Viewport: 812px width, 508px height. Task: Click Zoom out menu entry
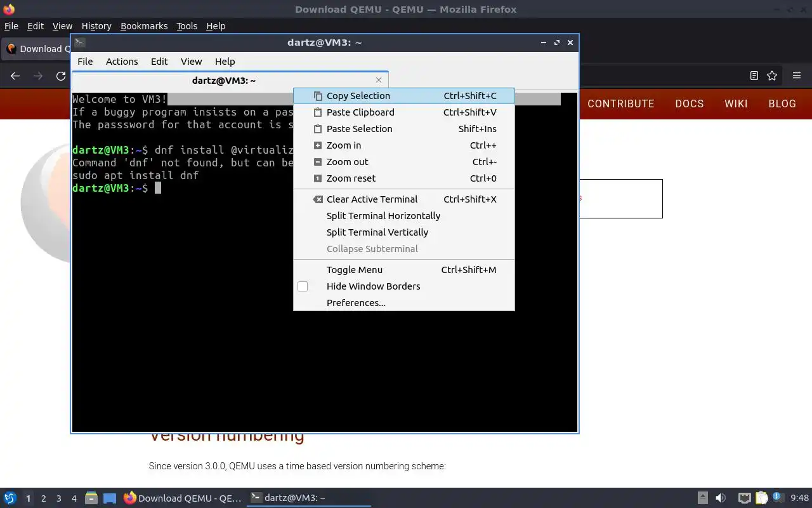tap(403, 162)
